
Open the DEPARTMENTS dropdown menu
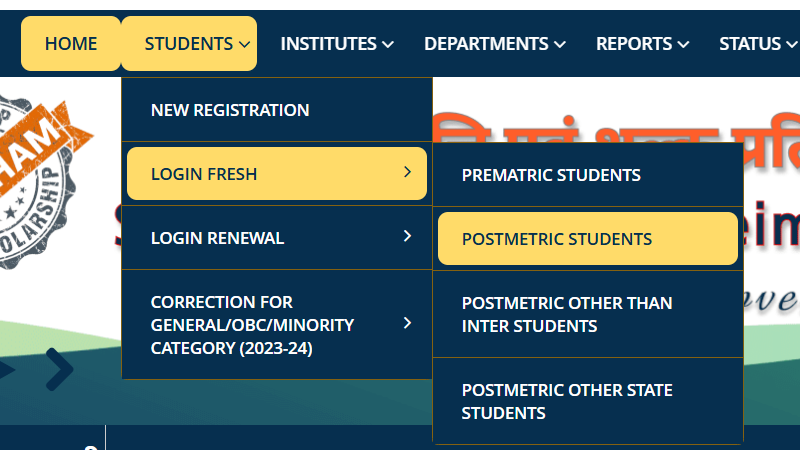[x=495, y=44]
